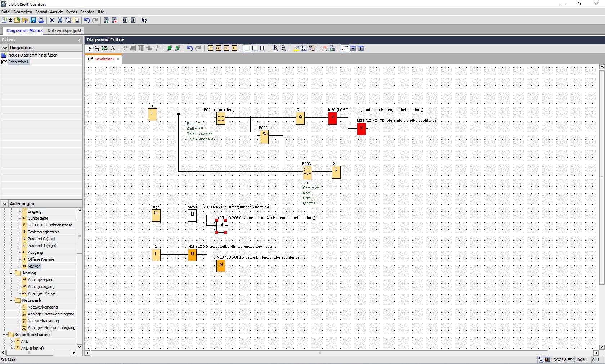The height and width of the screenshot is (364, 605).
Task: Select Schaltplan1 in the Diagramme list
Action: [x=18, y=62]
